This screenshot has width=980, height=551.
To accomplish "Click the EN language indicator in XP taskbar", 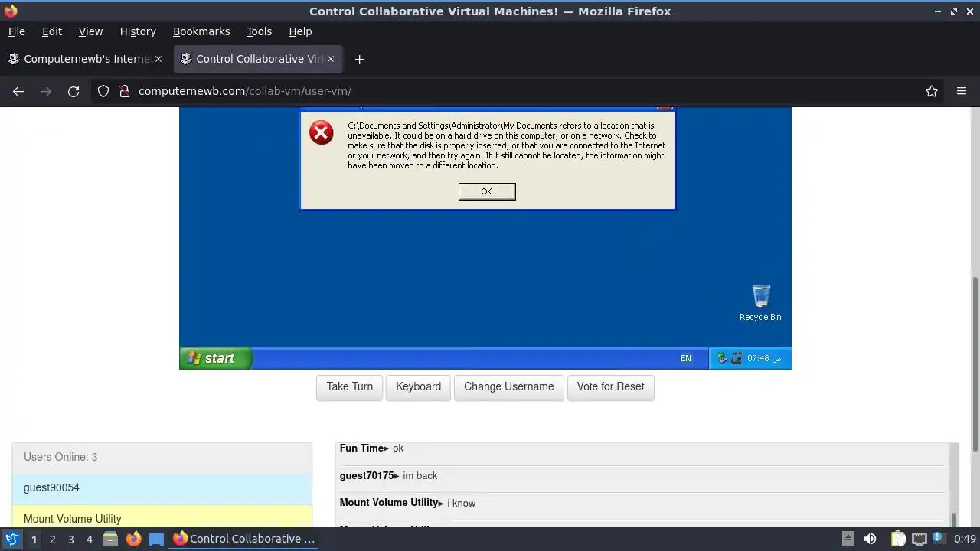I will 685,358.
